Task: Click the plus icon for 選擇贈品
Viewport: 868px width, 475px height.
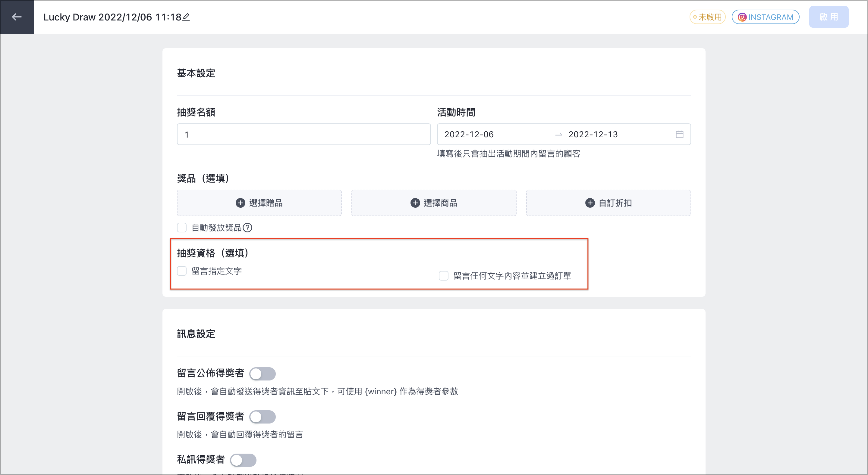Action: point(240,203)
